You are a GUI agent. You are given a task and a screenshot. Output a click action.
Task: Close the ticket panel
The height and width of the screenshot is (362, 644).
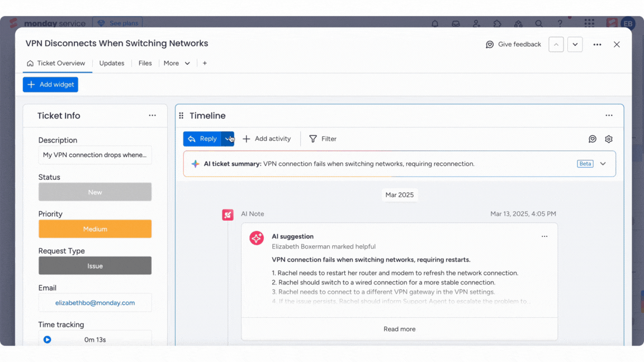click(617, 44)
